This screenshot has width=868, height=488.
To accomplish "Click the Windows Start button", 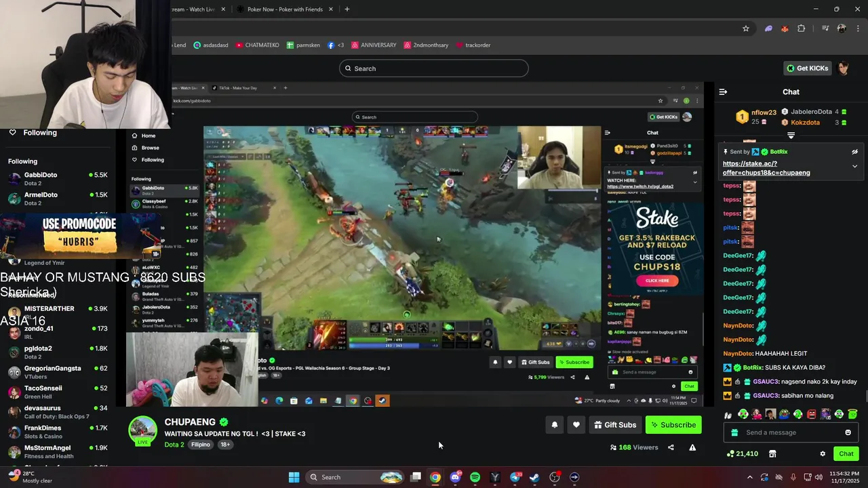I will point(294,477).
